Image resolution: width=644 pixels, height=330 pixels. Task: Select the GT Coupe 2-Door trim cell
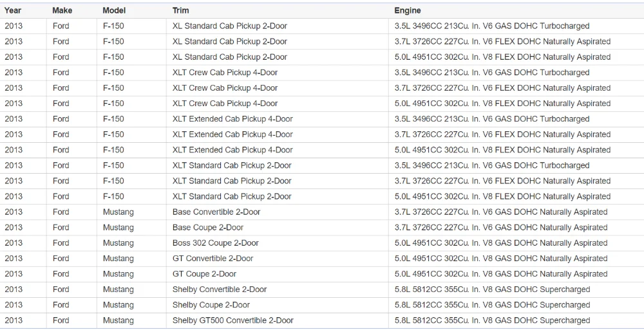[204, 274]
